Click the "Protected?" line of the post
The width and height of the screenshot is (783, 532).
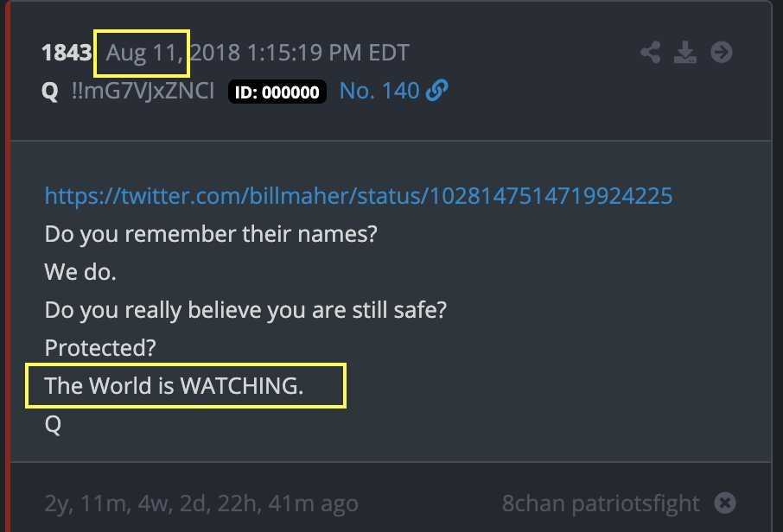(x=100, y=348)
